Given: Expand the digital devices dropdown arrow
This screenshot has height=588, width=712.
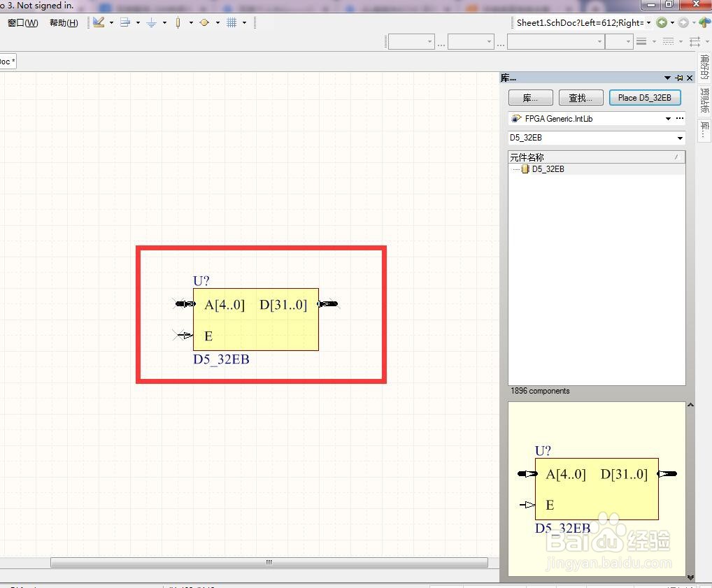Looking at the screenshot, I should click(x=191, y=22).
